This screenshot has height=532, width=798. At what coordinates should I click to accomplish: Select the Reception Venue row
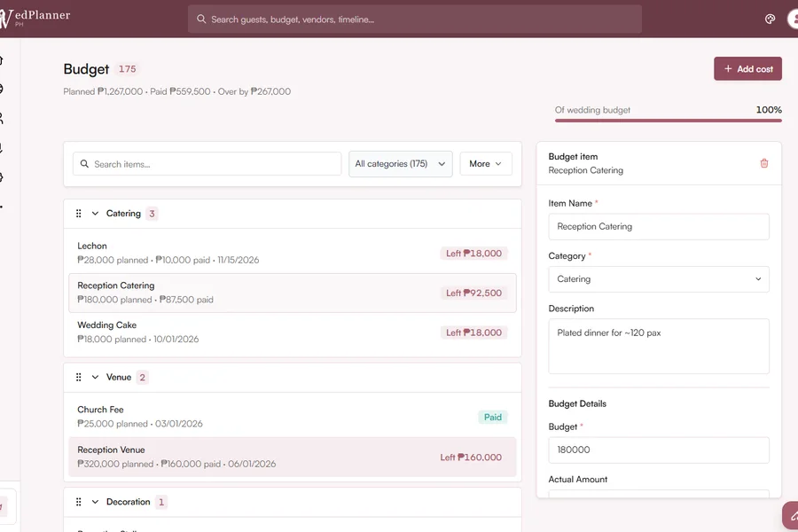(x=293, y=457)
